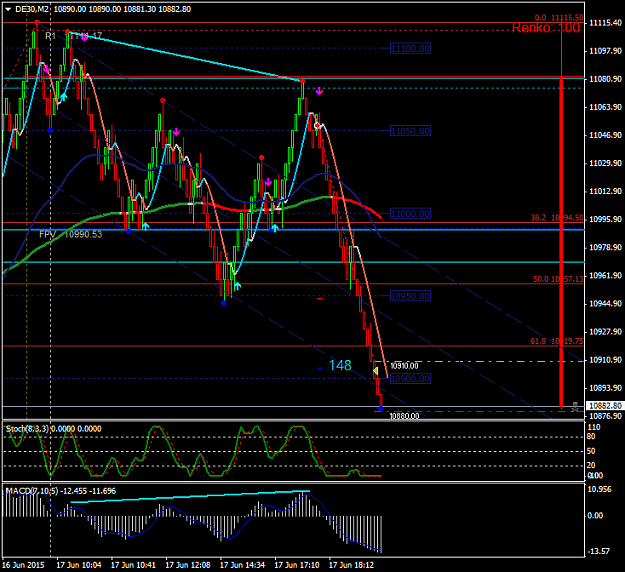This screenshot has width=625, height=572.
Task: Select the 11115.40 value on the price scale
Action: click(605, 23)
